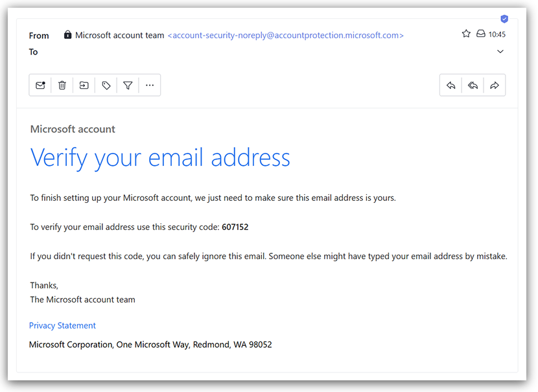Forward this verification email
This screenshot has height=392, width=538.
[x=495, y=85]
